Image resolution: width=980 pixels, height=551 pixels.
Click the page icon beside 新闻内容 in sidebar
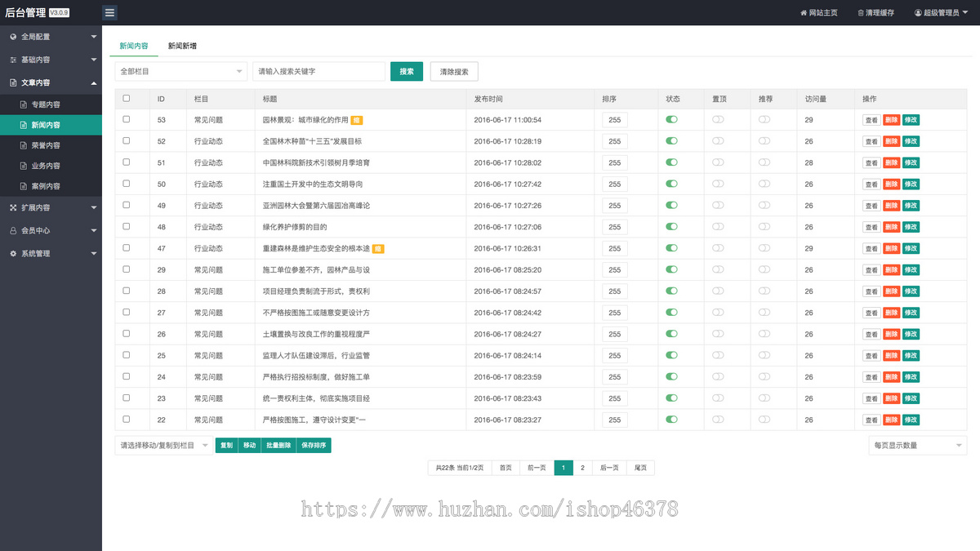click(23, 125)
